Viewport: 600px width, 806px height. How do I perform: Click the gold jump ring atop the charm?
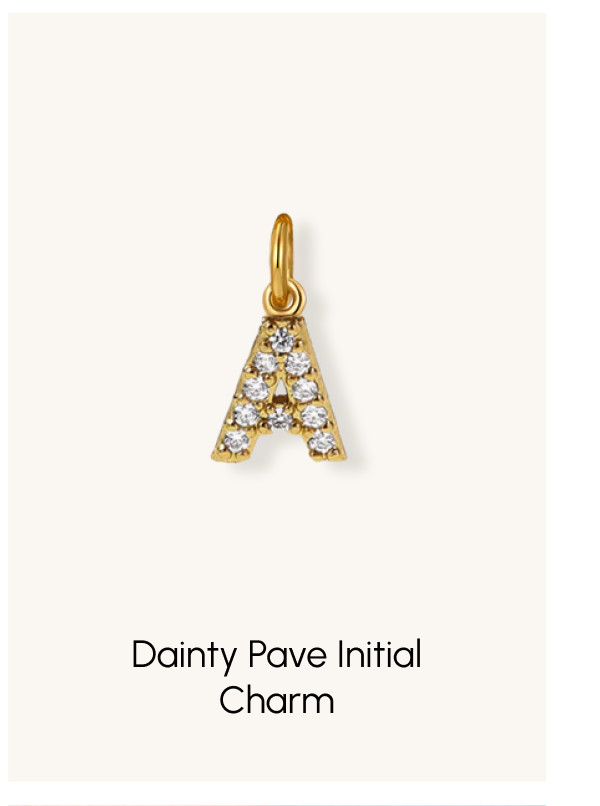pos(282,260)
